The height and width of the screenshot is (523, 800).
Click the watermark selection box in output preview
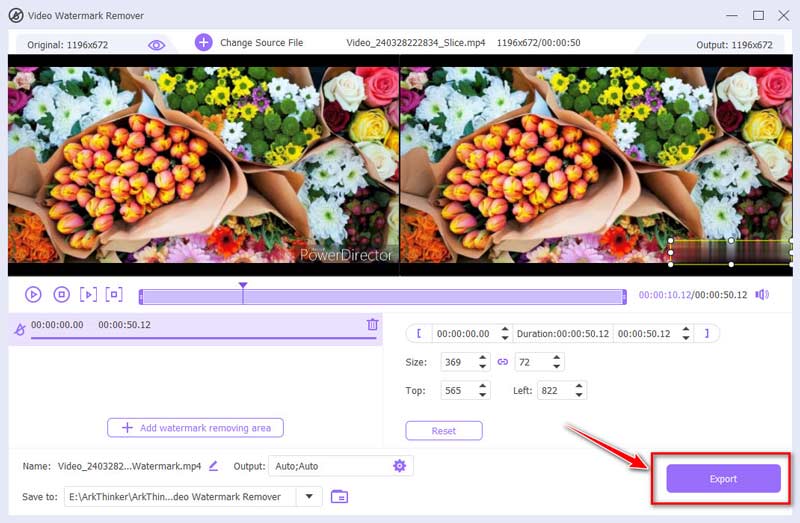(731, 253)
